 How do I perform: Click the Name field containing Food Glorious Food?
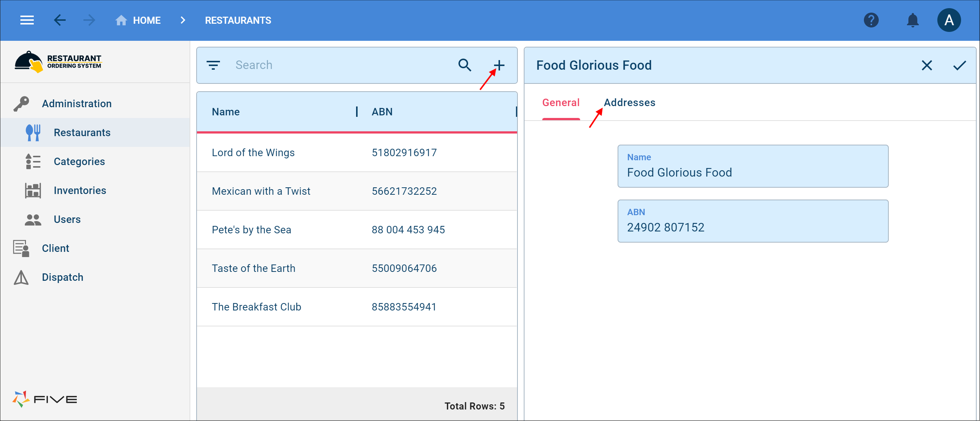tap(753, 166)
